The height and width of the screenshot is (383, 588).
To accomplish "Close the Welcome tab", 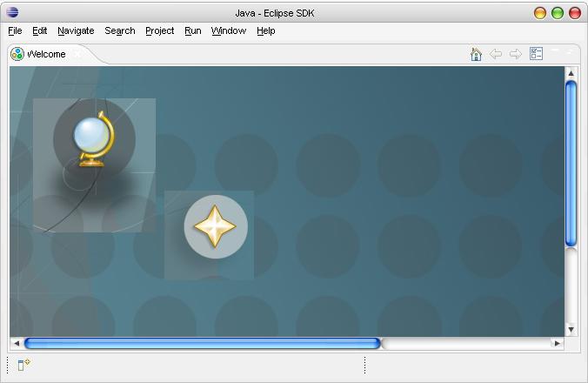I will coord(77,54).
